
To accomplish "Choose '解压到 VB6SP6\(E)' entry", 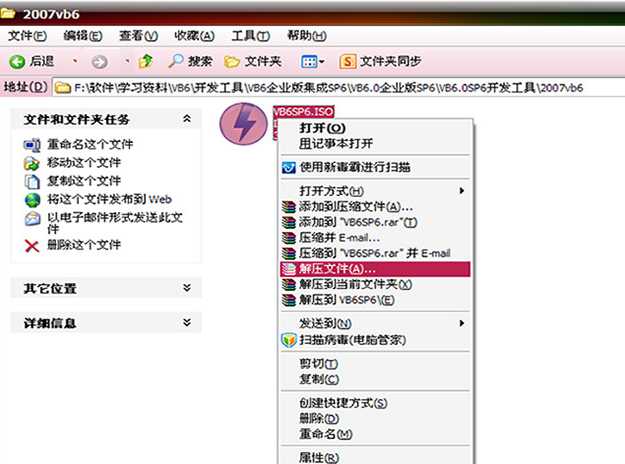I will [375, 300].
